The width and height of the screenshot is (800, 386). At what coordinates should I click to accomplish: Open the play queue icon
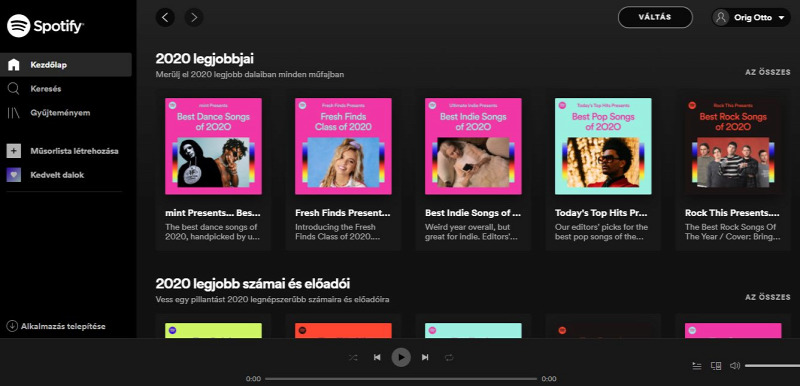696,366
